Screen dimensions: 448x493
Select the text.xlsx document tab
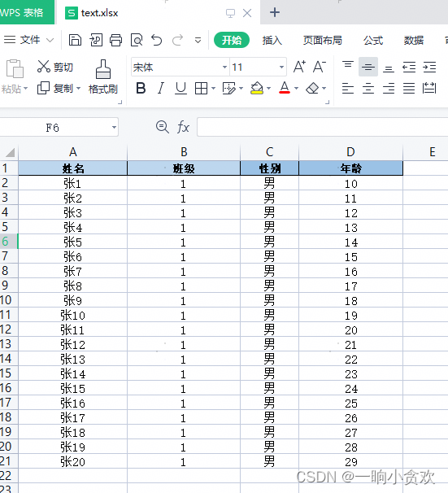click(159, 12)
